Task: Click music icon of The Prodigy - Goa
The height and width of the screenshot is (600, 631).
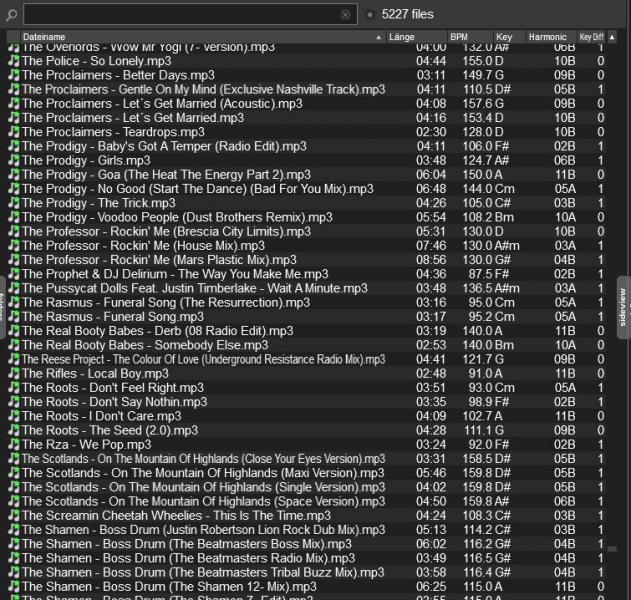Action: point(14,175)
